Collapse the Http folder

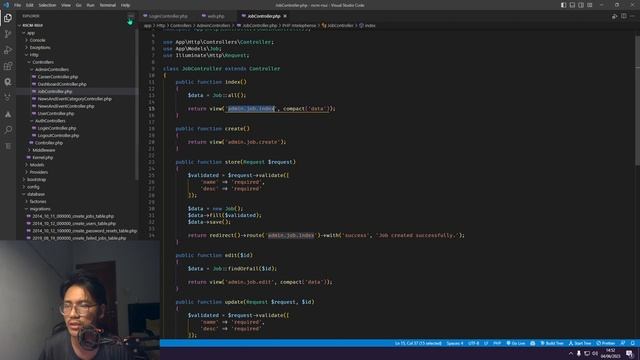(x=34, y=55)
